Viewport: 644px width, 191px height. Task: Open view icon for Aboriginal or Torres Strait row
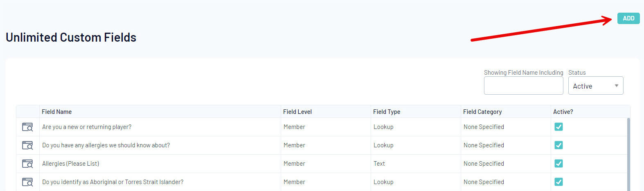point(27,182)
